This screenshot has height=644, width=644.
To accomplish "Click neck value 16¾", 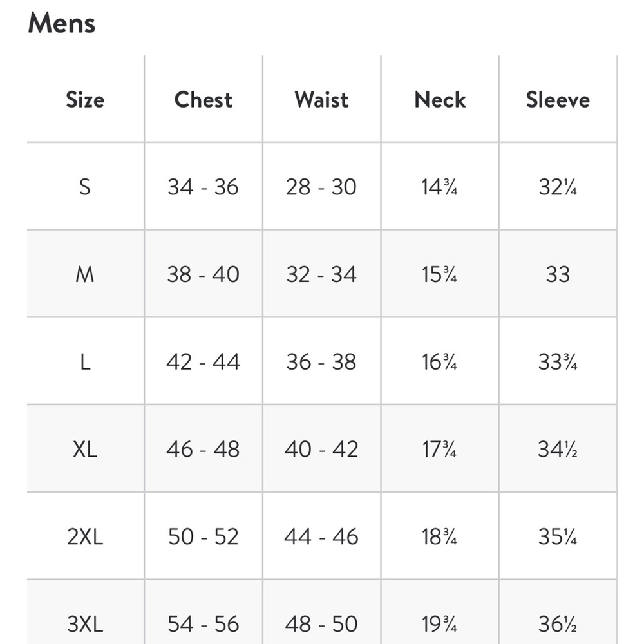I will pos(439,362).
